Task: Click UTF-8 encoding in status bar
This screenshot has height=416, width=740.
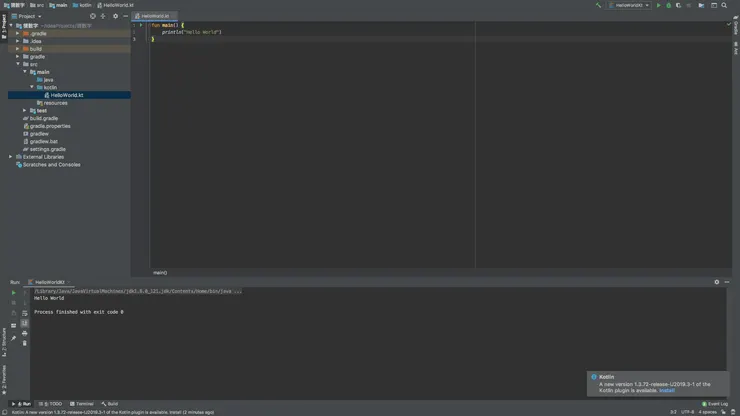Action: tap(688, 412)
